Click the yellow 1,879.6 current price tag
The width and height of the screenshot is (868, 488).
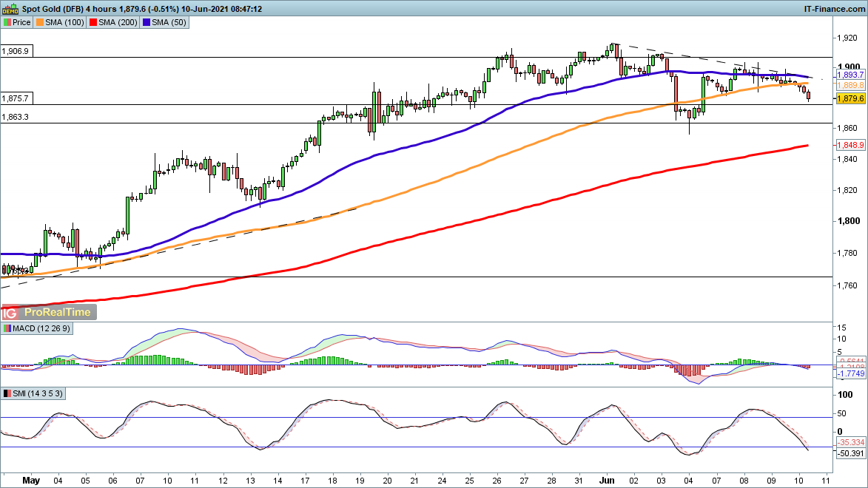pyautogui.click(x=851, y=98)
